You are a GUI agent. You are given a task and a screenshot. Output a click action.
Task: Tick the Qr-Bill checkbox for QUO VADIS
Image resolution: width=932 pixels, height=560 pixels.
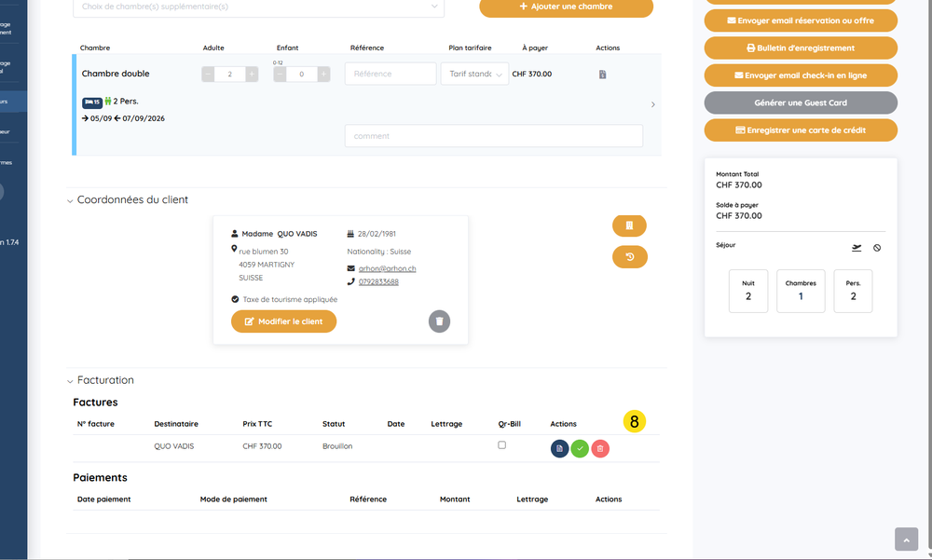tap(501, 444)
